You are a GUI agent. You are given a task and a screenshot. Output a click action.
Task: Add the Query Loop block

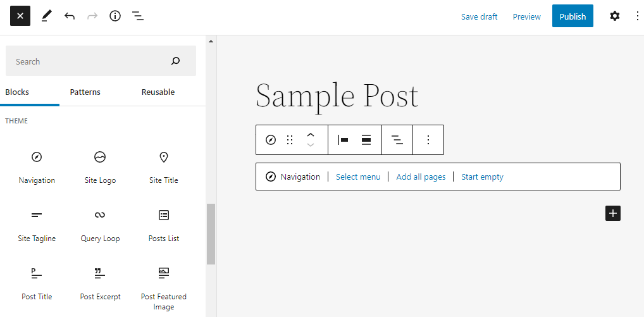(x=100, y=224)
